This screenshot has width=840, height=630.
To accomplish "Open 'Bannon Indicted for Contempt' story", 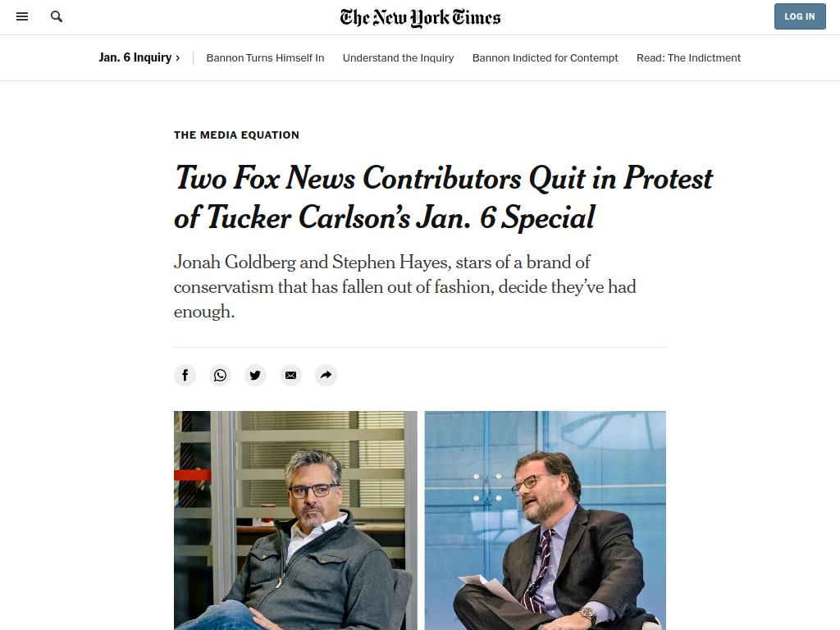I will click(x=545, y=57).
